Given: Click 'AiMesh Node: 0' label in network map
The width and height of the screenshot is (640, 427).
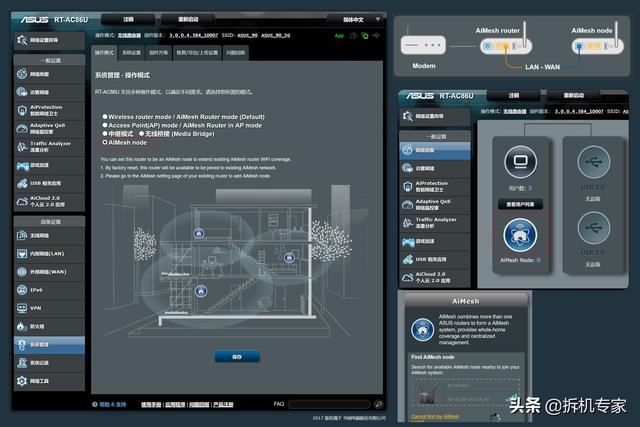Looking at the screenshot, I should [x=520, y=260].
